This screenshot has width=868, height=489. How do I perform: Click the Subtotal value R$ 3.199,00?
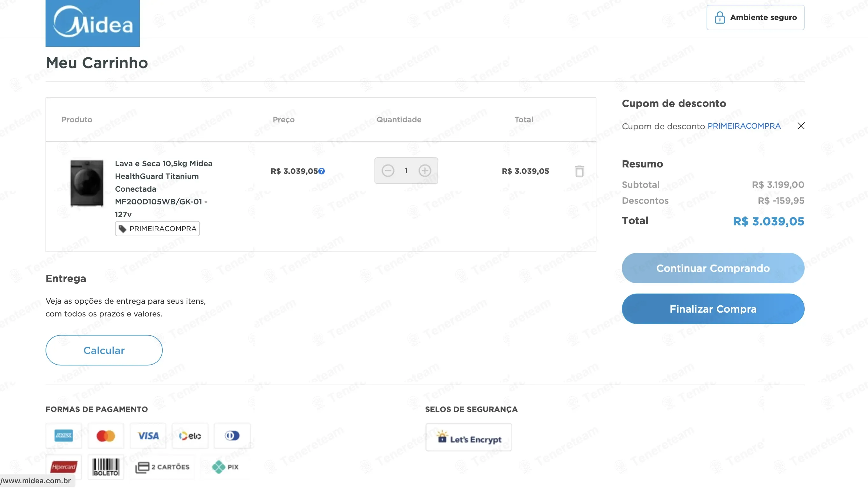778,185
